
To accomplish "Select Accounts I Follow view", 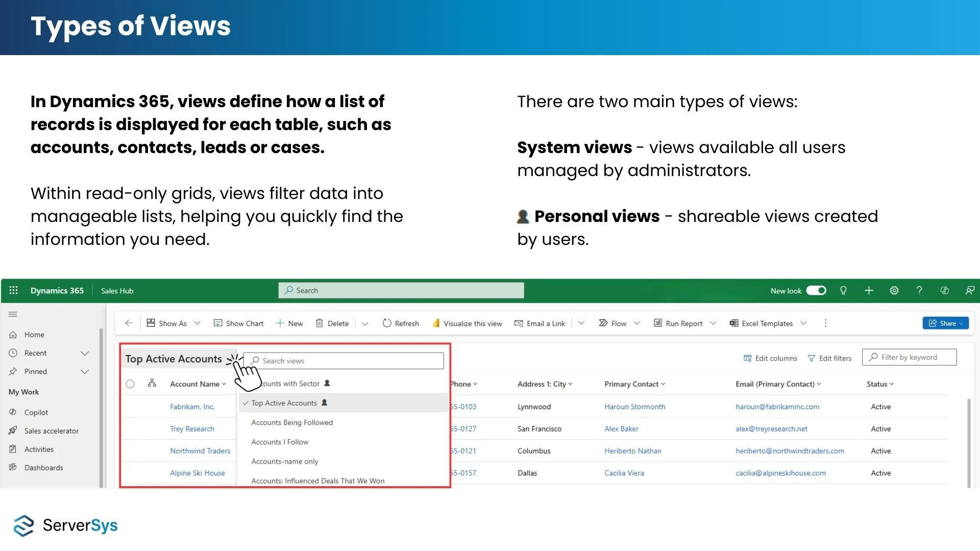I will pyautogui.click(x=280, y=442).
